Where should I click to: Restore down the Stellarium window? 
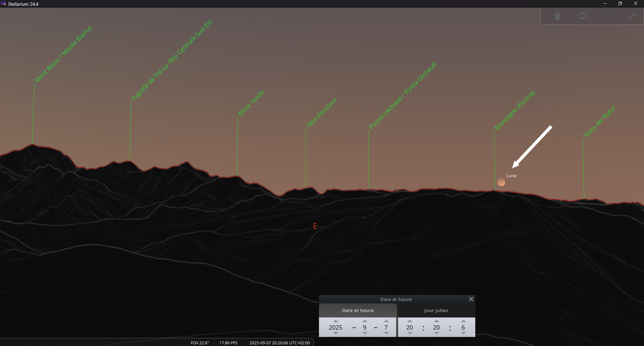pyautogui.click(x=620, y=4)
